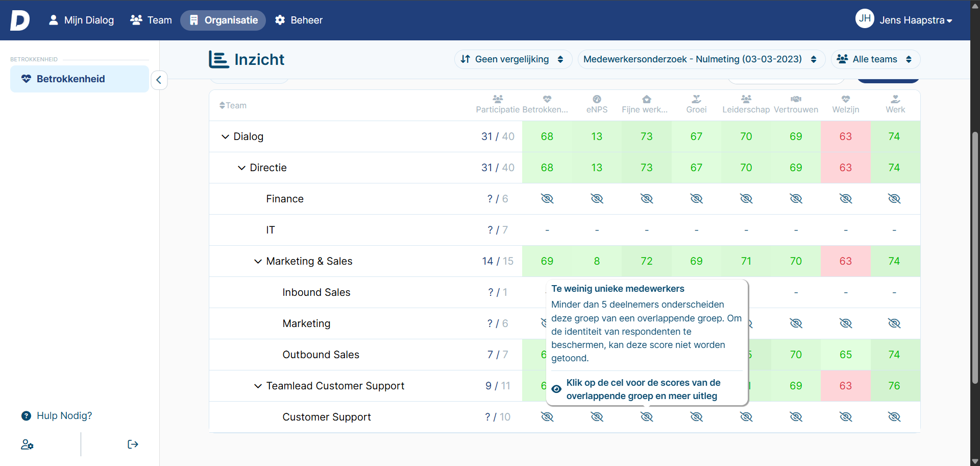The width and height of the screenshot is (980, 466).
Task: Click hidden Leiderschap eye for Customer Support
Action: (746, 417)
